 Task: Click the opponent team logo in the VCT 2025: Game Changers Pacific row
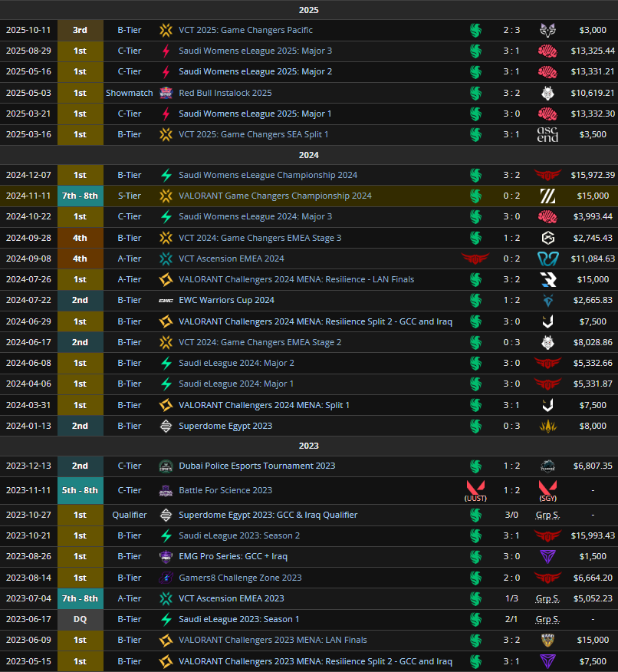point(547,30)
